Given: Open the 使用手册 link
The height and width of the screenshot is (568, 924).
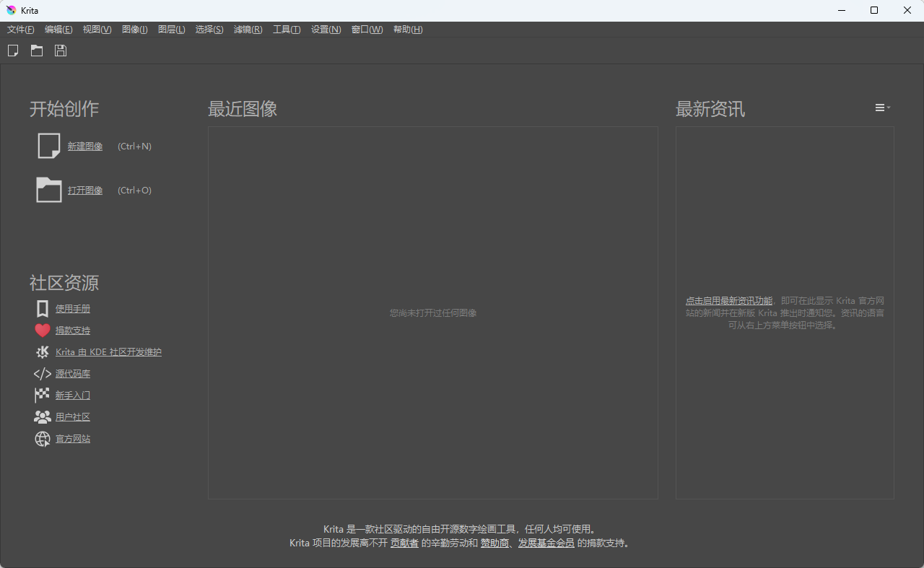Looking at the screenshot, I should (73, 309).
